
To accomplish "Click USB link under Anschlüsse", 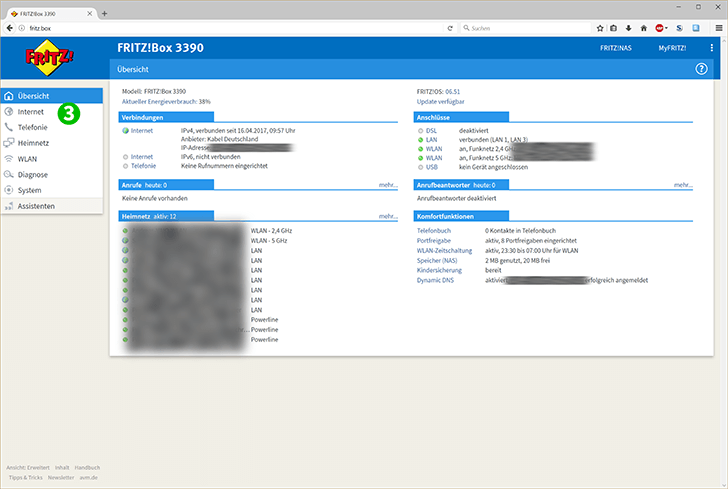I will pos(432,167).
